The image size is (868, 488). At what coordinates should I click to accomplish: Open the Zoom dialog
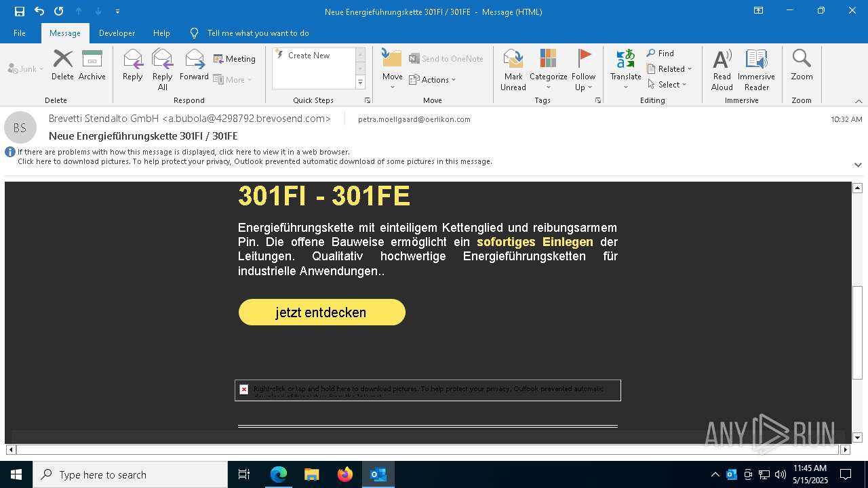coord(802,65)
